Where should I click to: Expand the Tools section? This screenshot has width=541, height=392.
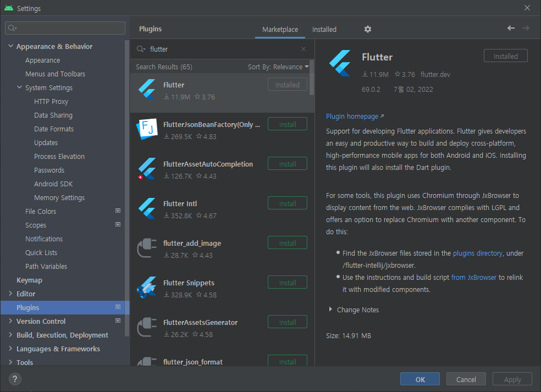10,362
